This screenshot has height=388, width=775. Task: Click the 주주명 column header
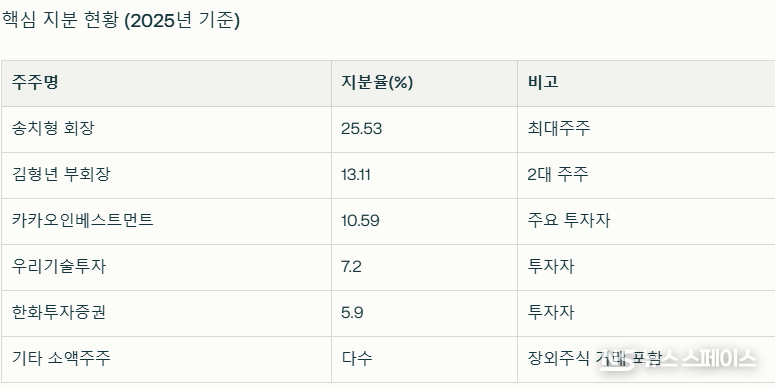tap(166, 84)
